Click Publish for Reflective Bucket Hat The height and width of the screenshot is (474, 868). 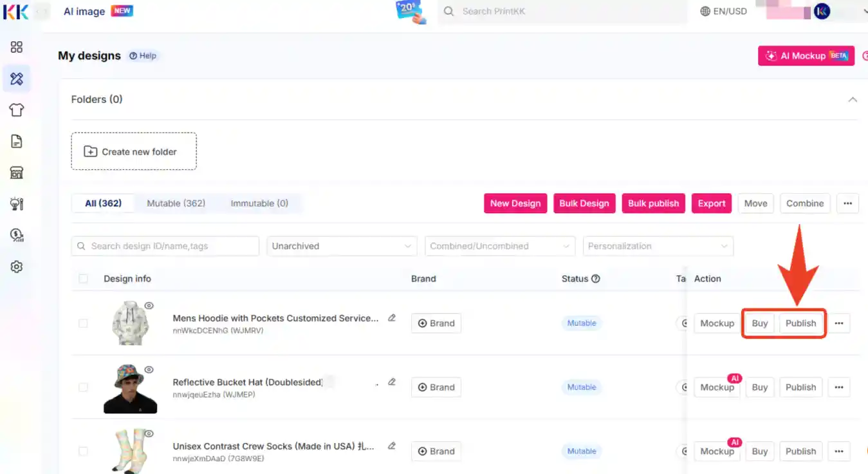click(801, 387)
